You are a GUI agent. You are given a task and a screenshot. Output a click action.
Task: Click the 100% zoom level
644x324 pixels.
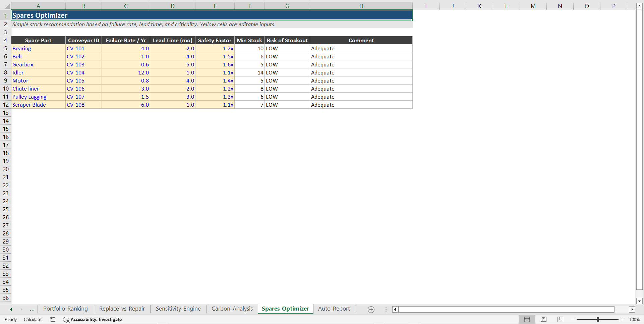point(634,319)
